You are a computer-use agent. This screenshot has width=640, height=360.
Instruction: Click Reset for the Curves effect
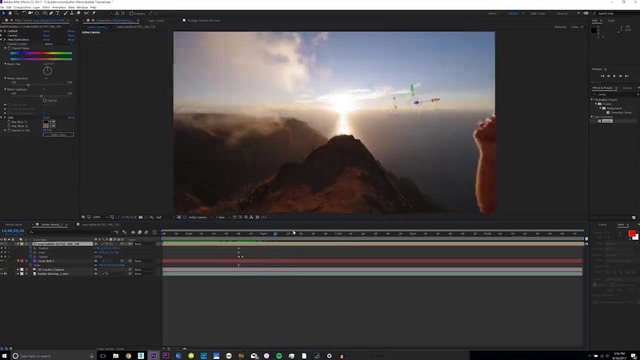tap(47, 36)
